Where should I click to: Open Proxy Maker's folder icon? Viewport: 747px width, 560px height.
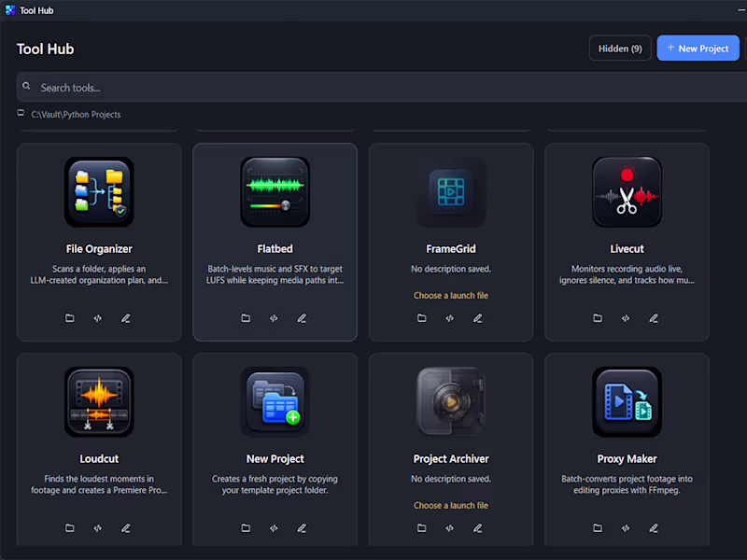pyautogui.click(x=598, y=528)
